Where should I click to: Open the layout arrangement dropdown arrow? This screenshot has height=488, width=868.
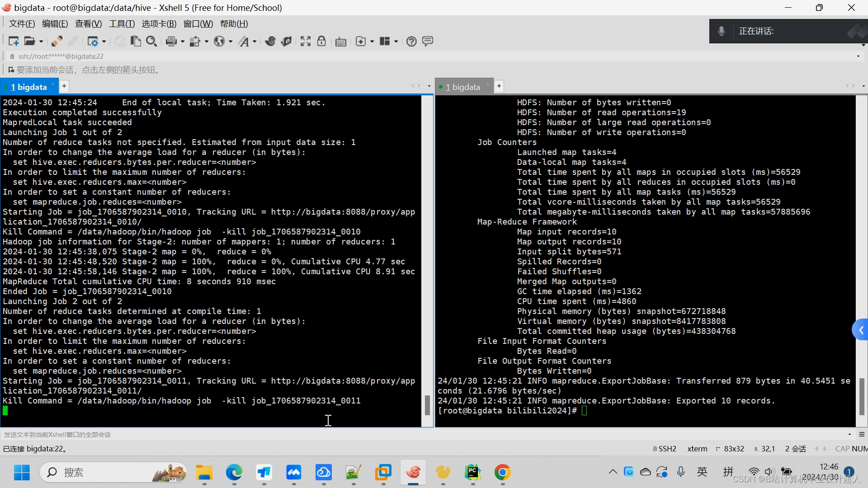click(396, 42)
